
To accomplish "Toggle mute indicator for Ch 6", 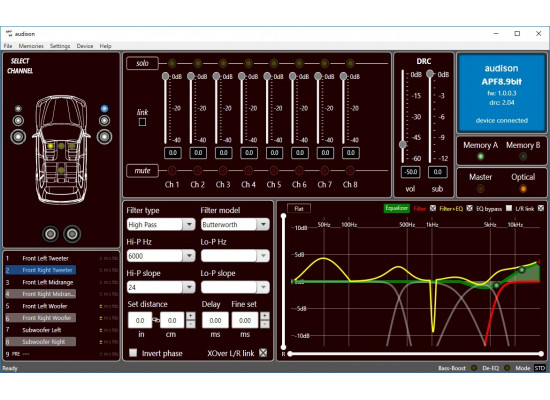I will pos(299,171).
